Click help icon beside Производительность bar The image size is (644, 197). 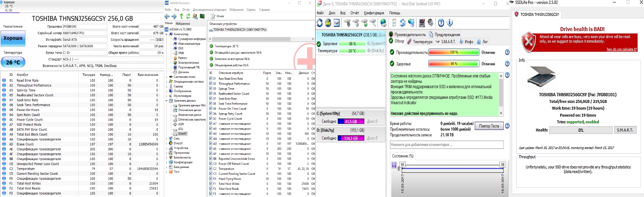(x=507, y=52)
